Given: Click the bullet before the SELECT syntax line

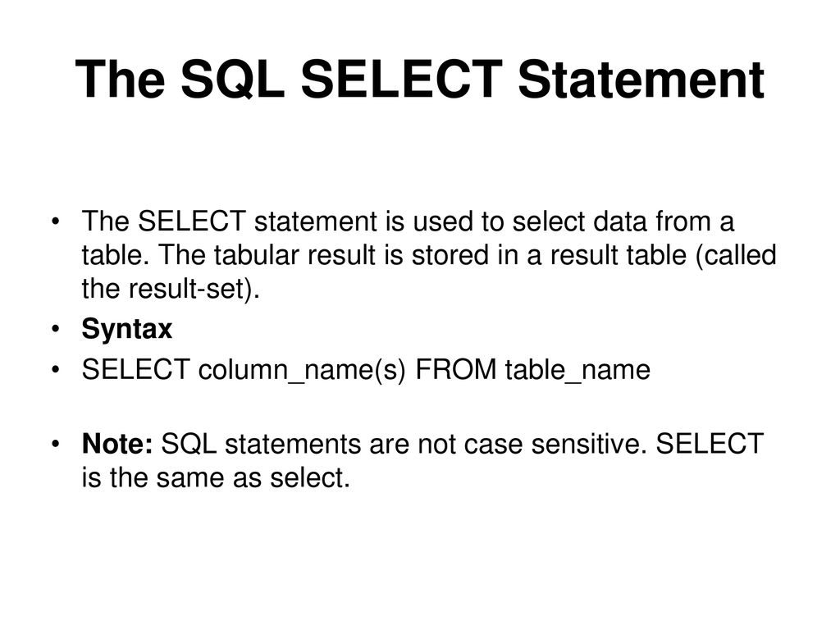Looking at the screenshot, I should pos(55,370).
